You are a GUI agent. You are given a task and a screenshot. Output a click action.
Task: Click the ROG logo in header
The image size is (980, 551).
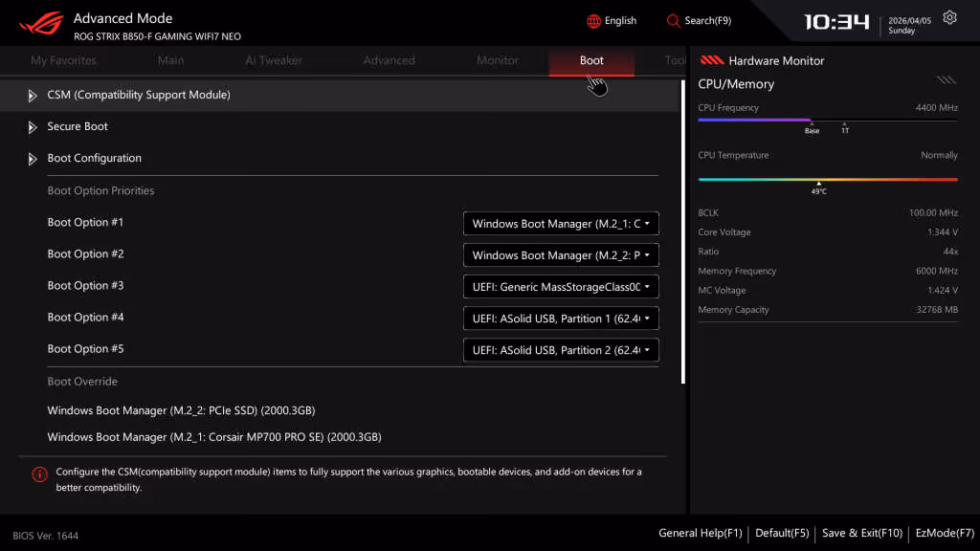pos(40,21)
